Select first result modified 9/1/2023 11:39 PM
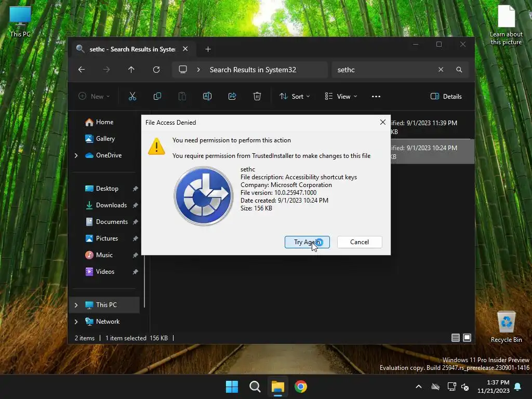Screen dimensions: 532x399 [x=432, y=127]
